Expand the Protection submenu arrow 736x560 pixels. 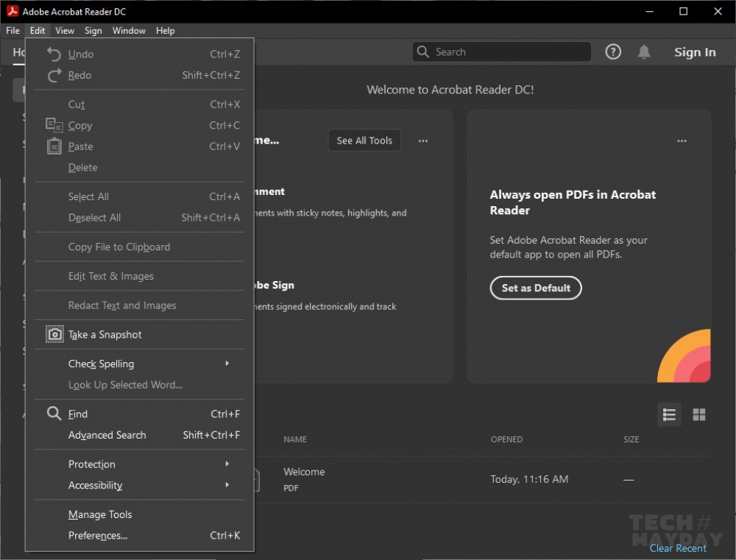point(227,464)
